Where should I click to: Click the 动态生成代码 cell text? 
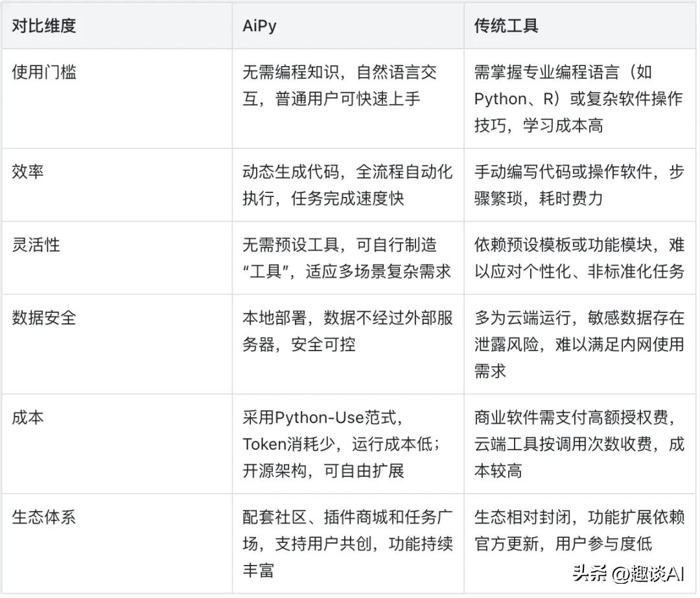[x=291, y=172]
